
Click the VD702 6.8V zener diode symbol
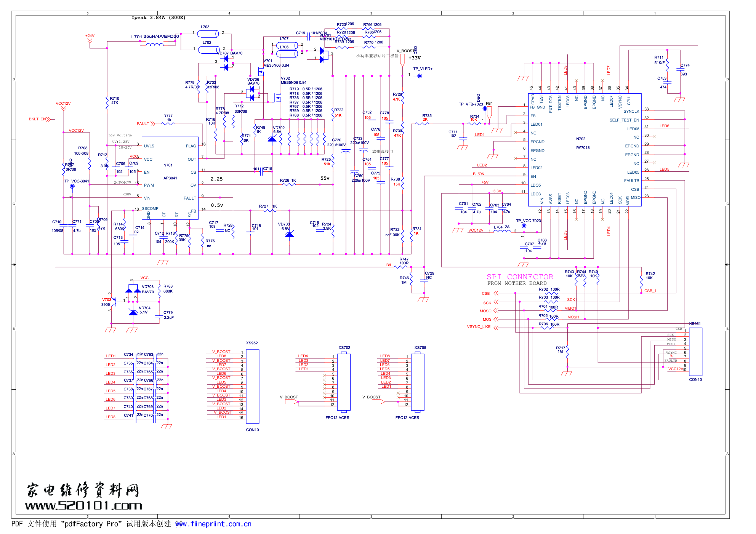(x=272, y=139)
